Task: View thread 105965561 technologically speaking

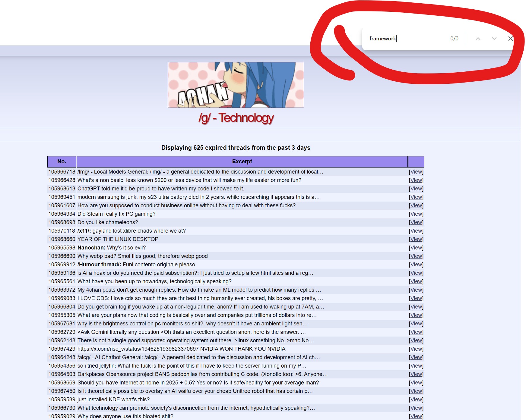Action: 416,281
